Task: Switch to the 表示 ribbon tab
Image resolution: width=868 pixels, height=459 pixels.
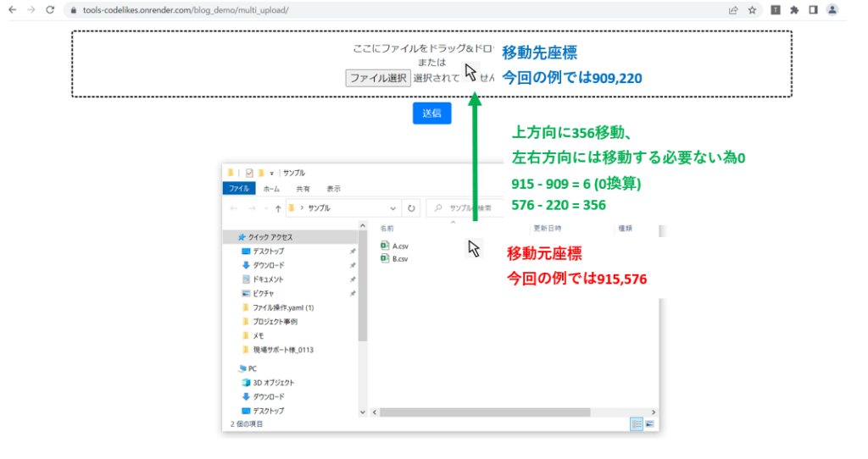Action: [x=333, y=189]
